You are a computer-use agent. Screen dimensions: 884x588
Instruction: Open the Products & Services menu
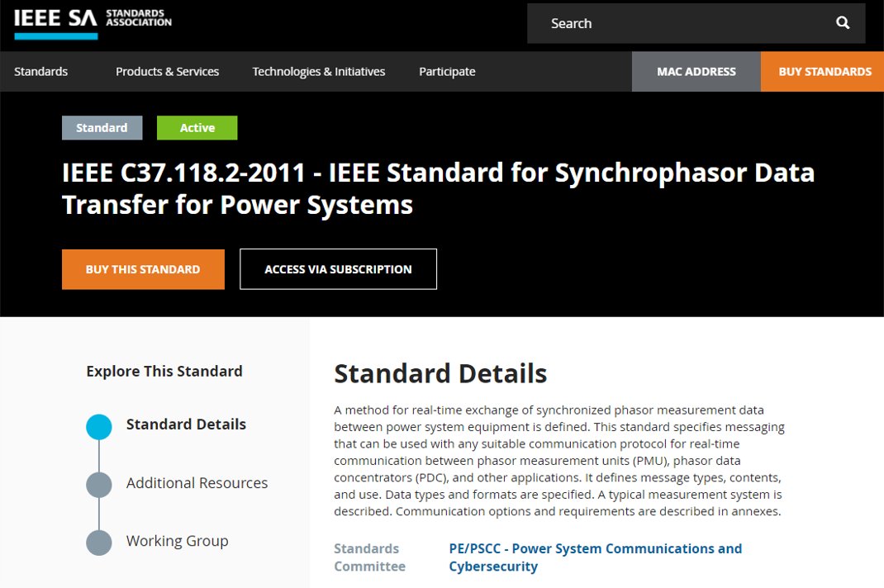(167, 72)
